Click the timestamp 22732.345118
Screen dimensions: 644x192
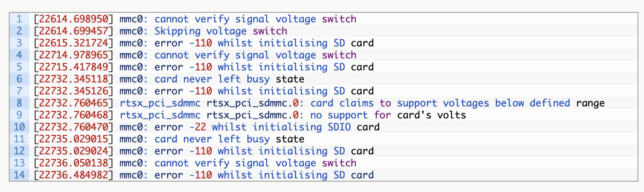click(74, 79)
